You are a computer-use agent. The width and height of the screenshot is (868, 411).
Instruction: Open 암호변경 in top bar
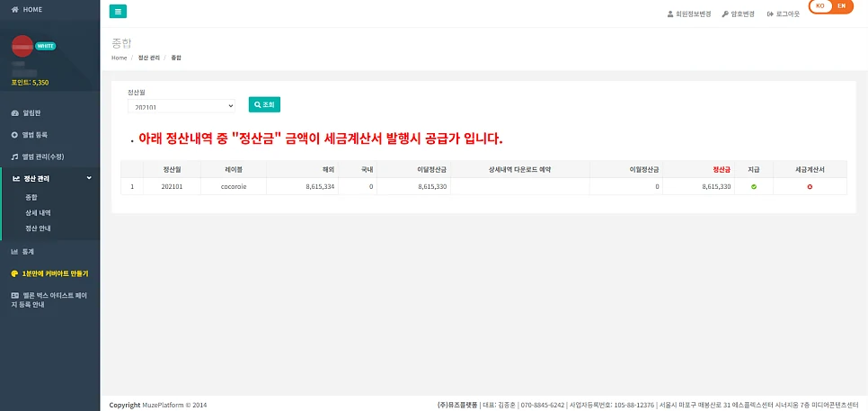(739, 13)
